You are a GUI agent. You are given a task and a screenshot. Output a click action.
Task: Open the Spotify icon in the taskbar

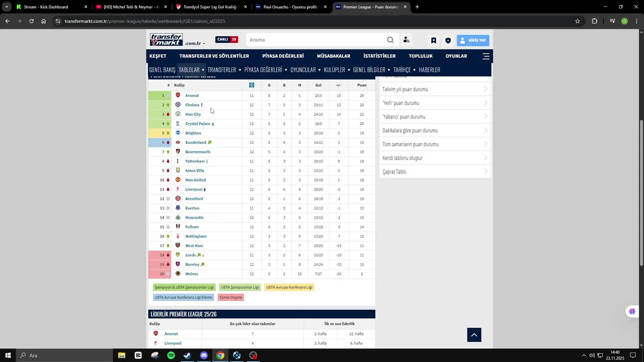click(171, 355)
